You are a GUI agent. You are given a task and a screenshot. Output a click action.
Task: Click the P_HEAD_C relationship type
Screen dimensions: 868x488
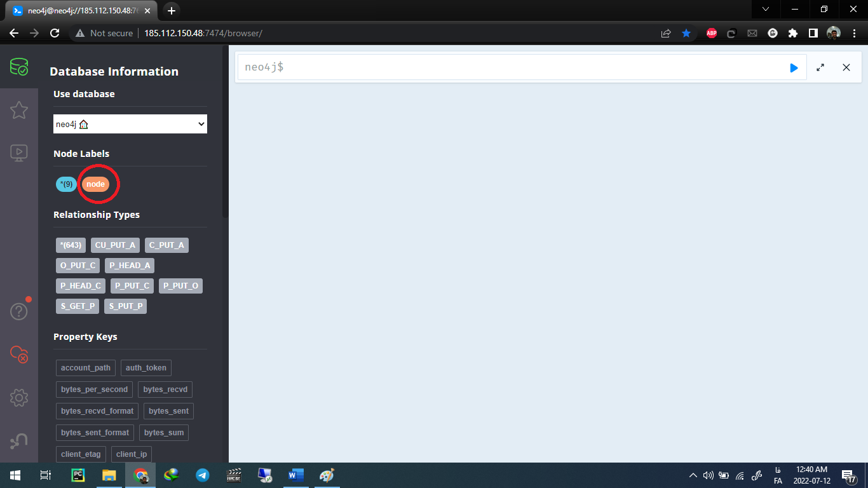pos(81,286)
